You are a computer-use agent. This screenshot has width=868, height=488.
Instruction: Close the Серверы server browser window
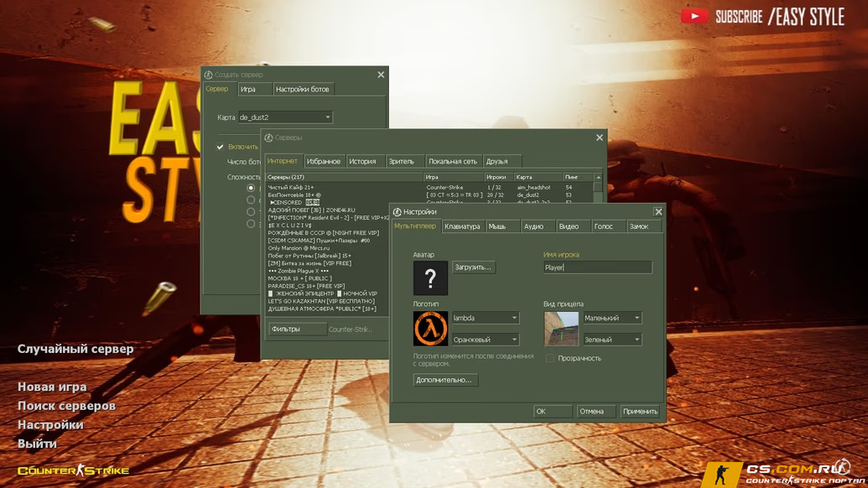coord(600,138)
